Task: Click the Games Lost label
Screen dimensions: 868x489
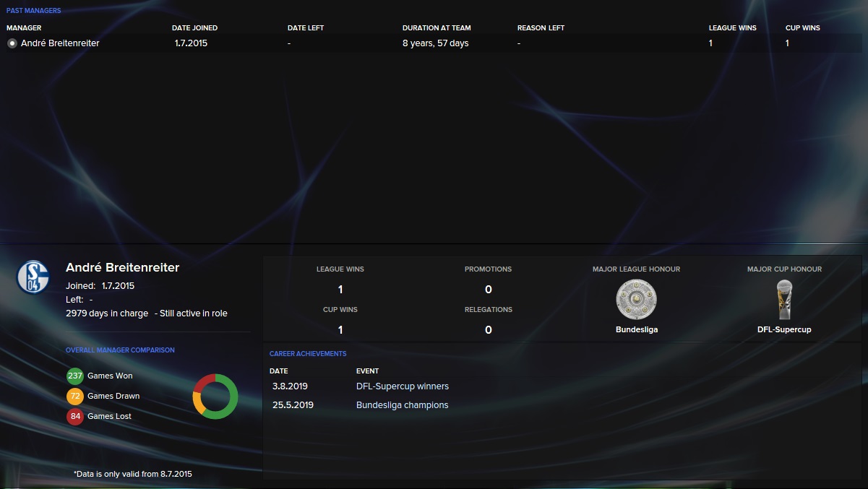Action: pyautogui.click(x=109, y=416)
